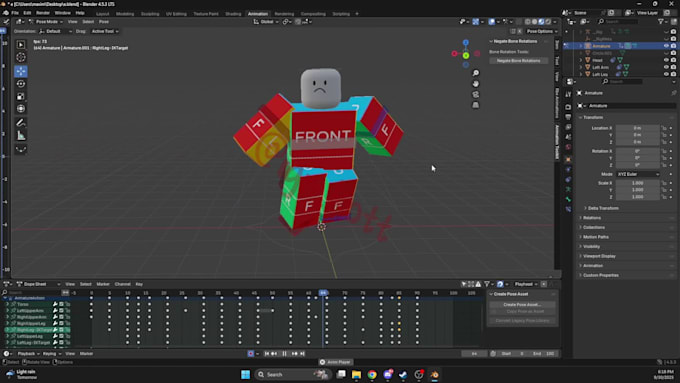Open the World properties tab icon
Viewport: 680px width, 383px height.
[x=568, y=147]
